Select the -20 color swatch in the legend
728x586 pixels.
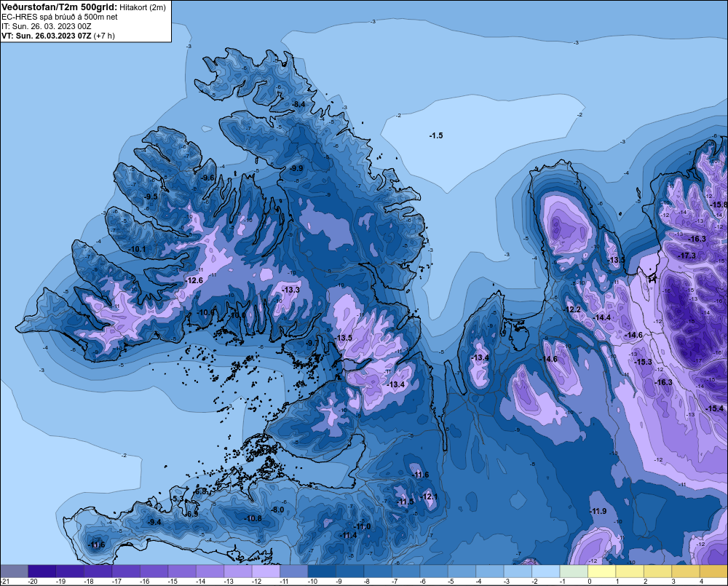41,571
